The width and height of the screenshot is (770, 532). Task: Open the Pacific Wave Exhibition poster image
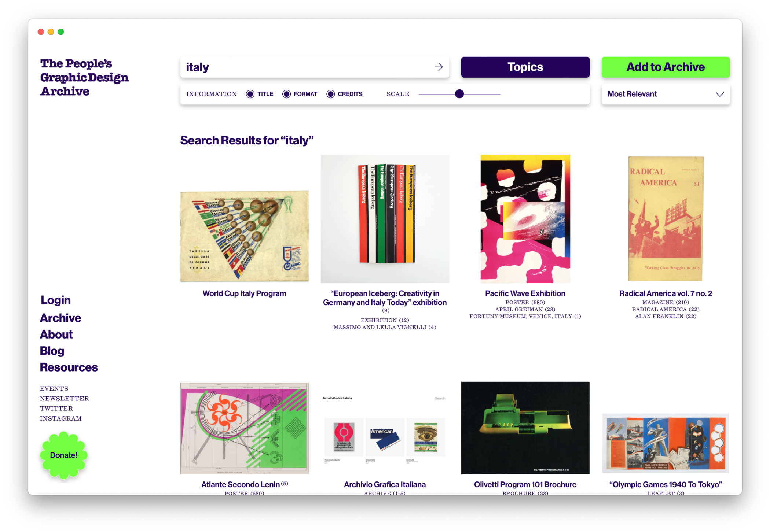tap(525, 219)
